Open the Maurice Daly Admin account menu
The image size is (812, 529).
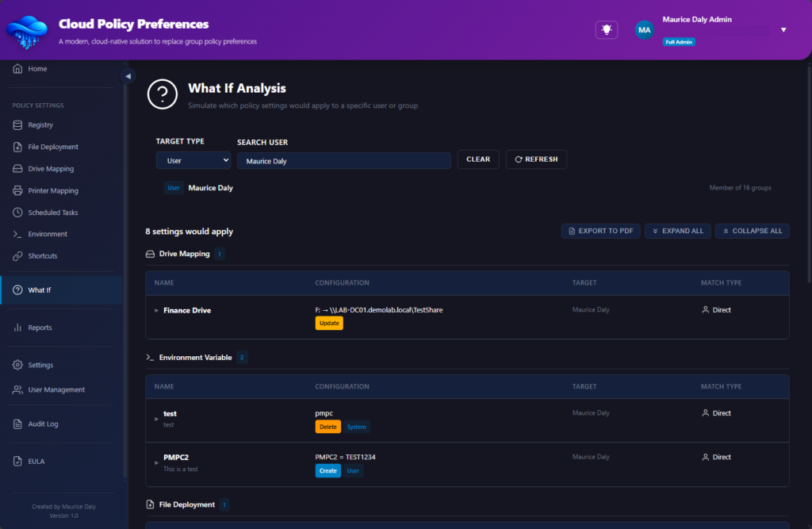point(783,30)
